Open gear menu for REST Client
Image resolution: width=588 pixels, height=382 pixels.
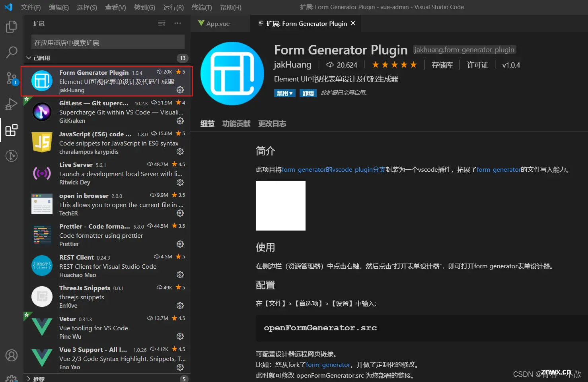180,275
